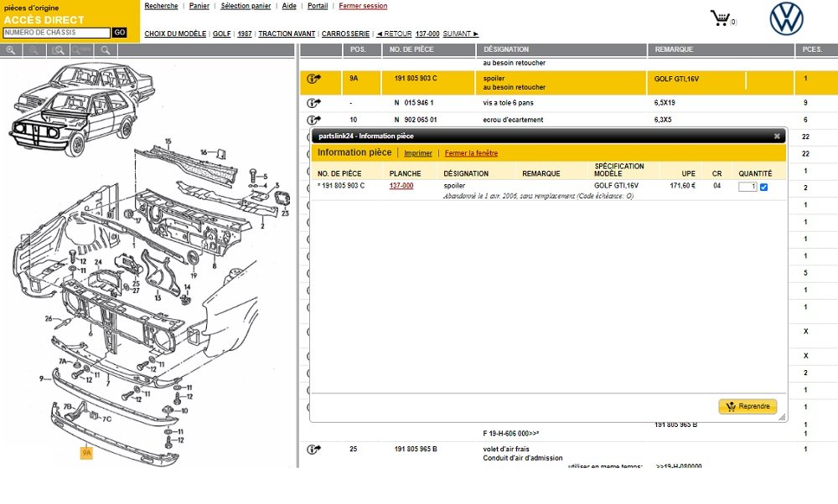
Task: Click the GO button
Action: (x=120, y=33)
